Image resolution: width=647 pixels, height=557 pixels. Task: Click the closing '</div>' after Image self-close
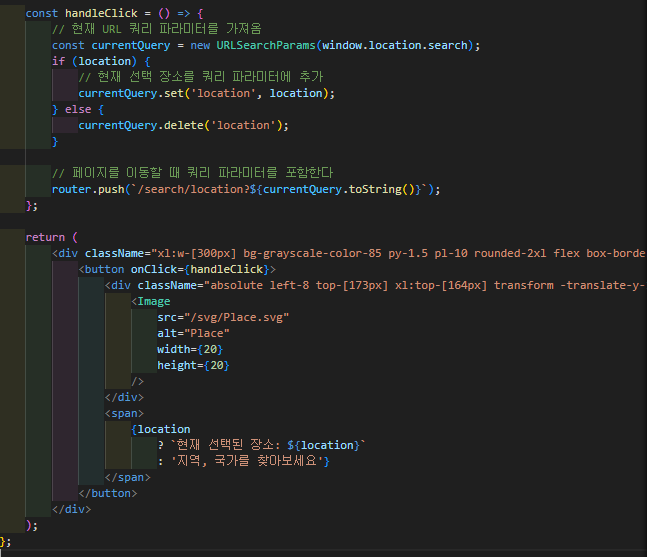click(x=124, y=398)
